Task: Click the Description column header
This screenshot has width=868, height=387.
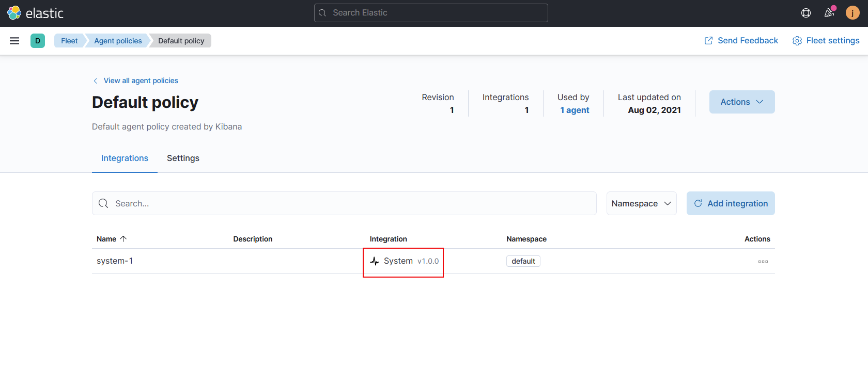Action: coord(253,239)
